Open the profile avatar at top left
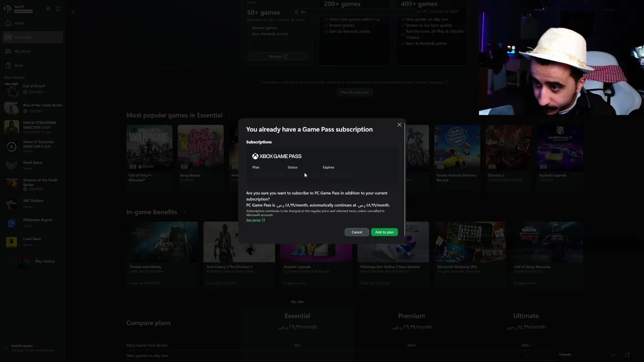Screen dimensions: 644x362 click(8, 9)
